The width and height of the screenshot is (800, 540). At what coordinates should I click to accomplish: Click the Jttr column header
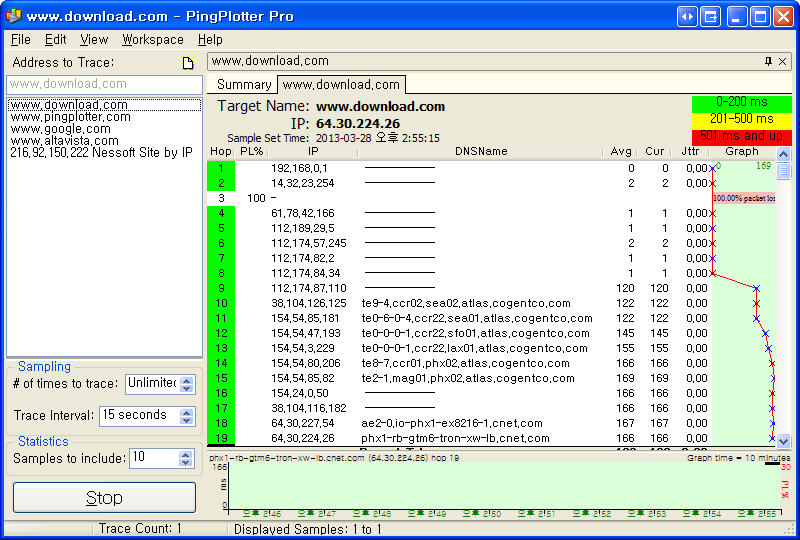point(690,152)
